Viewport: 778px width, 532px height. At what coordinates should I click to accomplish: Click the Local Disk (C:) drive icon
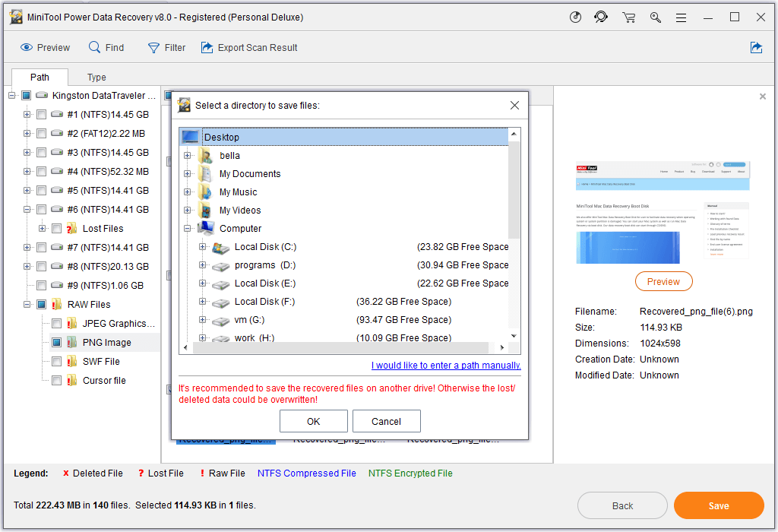(x=220, y=247)
